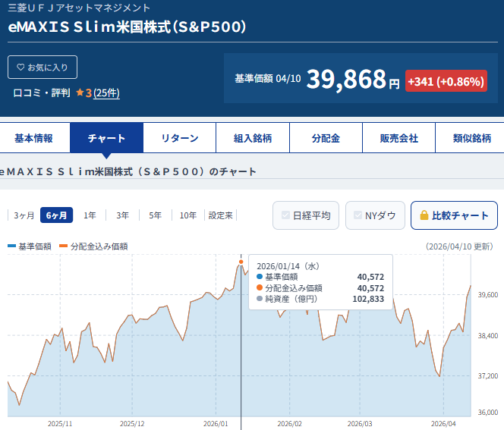This screenshot has width=504, height=430.
Task: Set chart period to 3ヶ月
Action: (x=24, y=215)
